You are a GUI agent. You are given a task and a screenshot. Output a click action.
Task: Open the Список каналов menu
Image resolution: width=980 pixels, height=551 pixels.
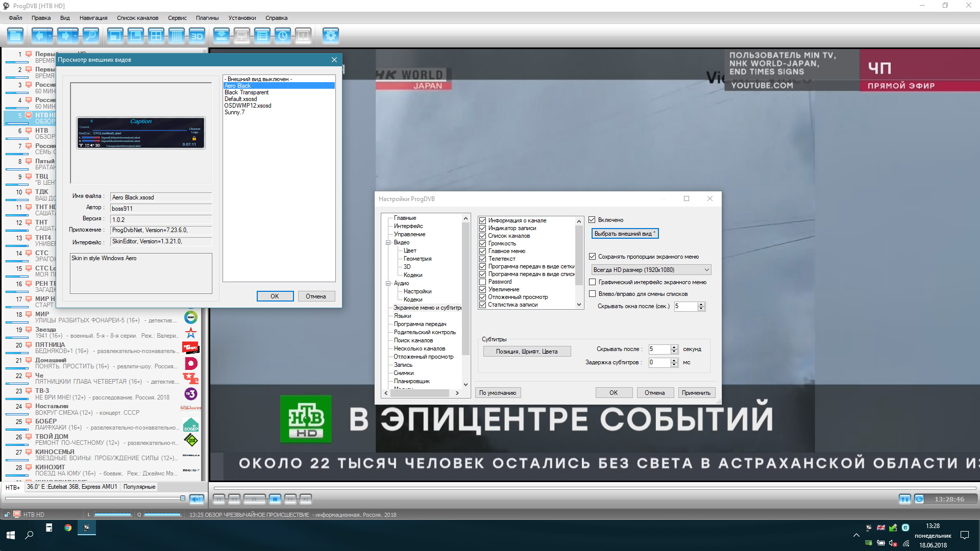tap(137, 18)
